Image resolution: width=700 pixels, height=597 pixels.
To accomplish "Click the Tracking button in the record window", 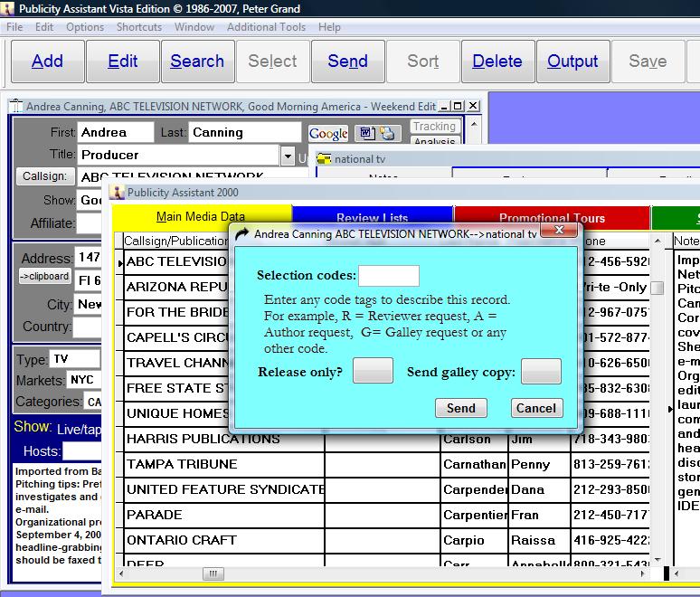I will point(434,127).
